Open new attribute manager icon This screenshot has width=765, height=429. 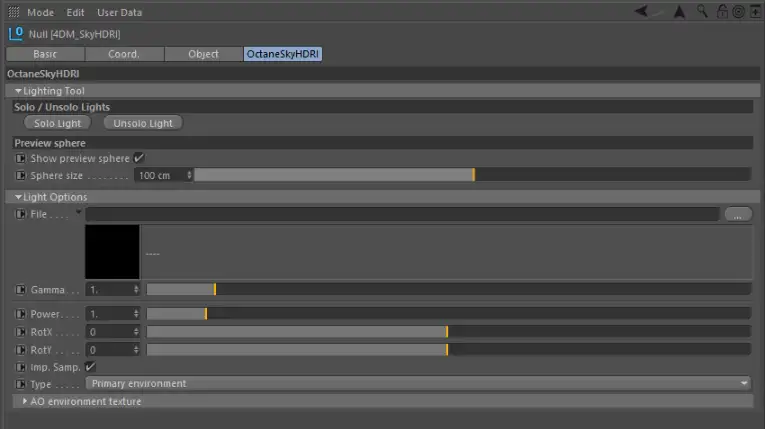(755, 12)
